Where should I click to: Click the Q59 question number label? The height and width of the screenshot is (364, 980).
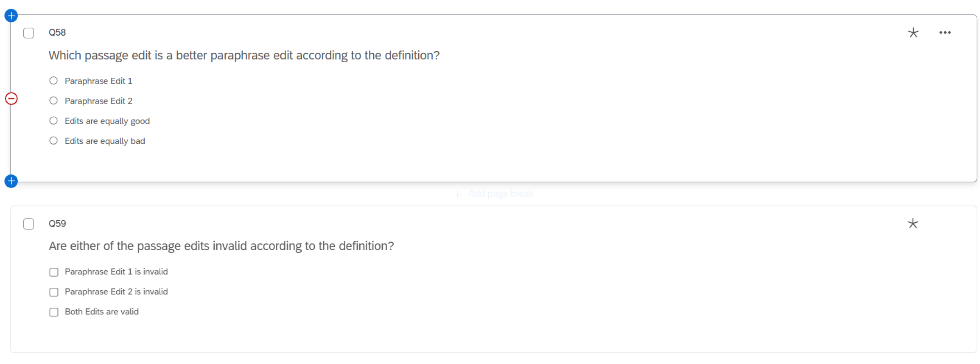57,224
